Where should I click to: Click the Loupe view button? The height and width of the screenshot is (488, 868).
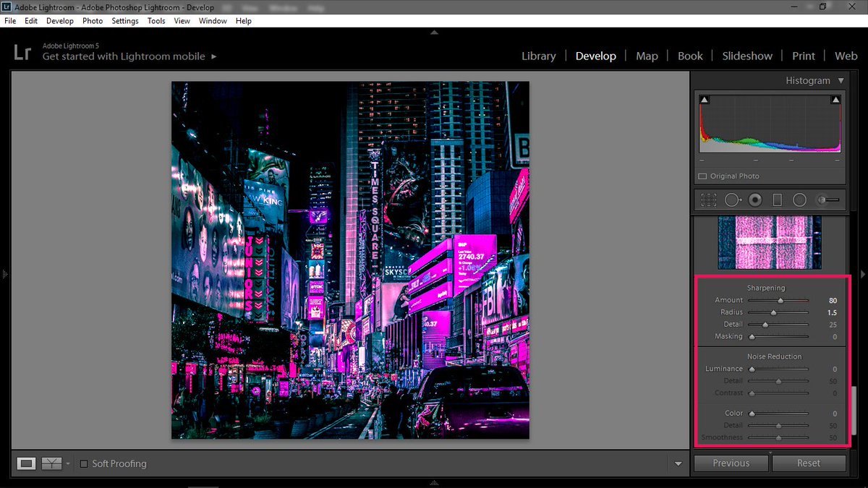tap(27, 463)
